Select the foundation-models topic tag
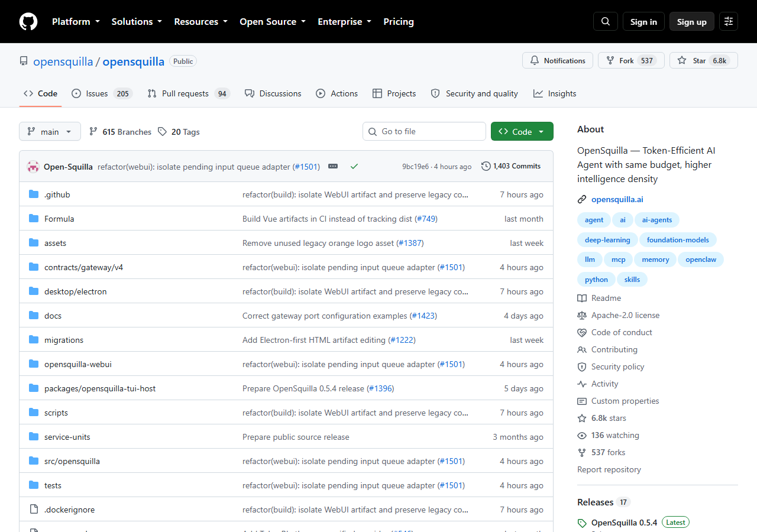 (x=678, y=239)
